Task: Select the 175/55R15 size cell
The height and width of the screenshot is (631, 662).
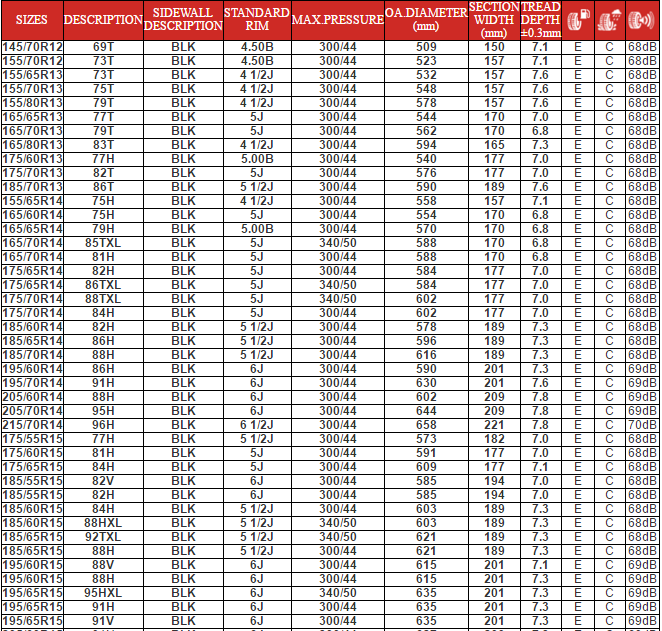Action: 33,439
